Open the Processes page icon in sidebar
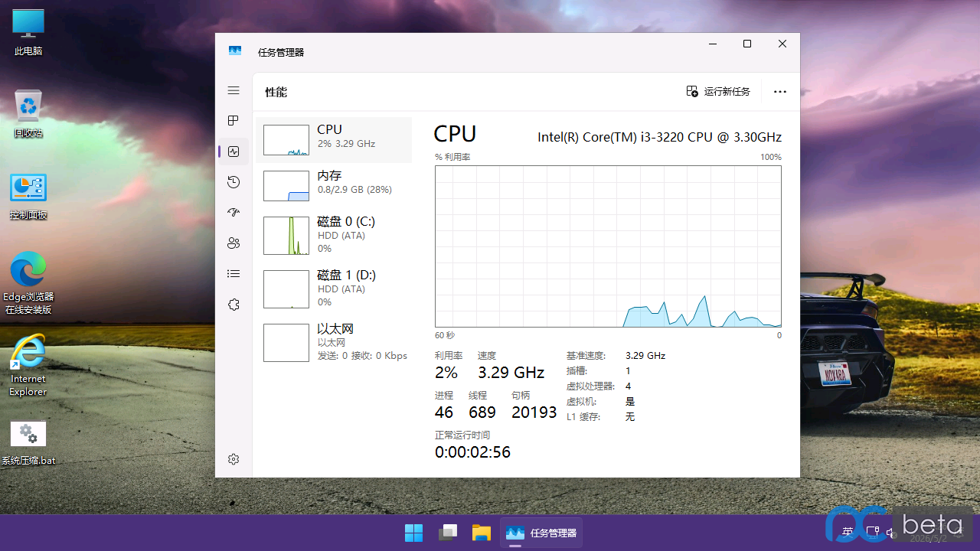 234,121
